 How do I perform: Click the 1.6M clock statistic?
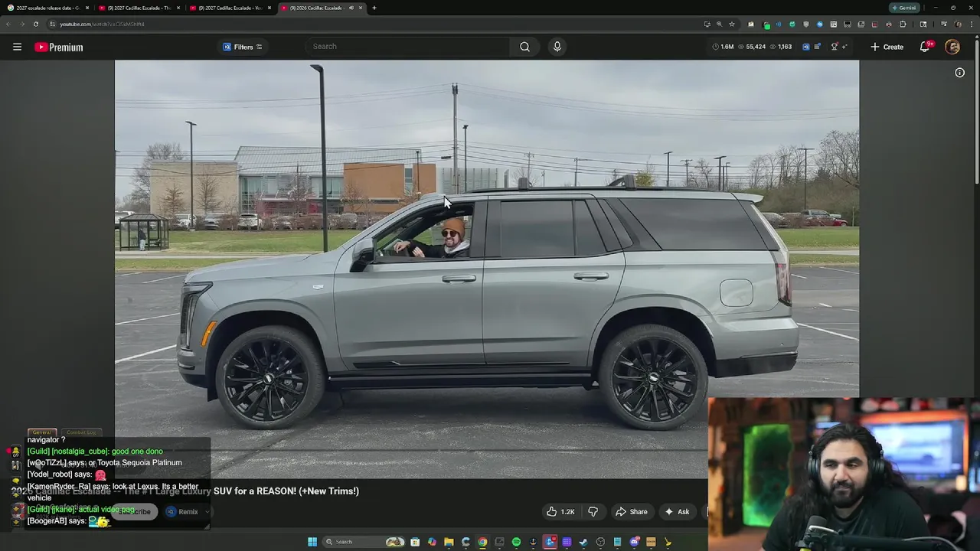pos(723,47)
